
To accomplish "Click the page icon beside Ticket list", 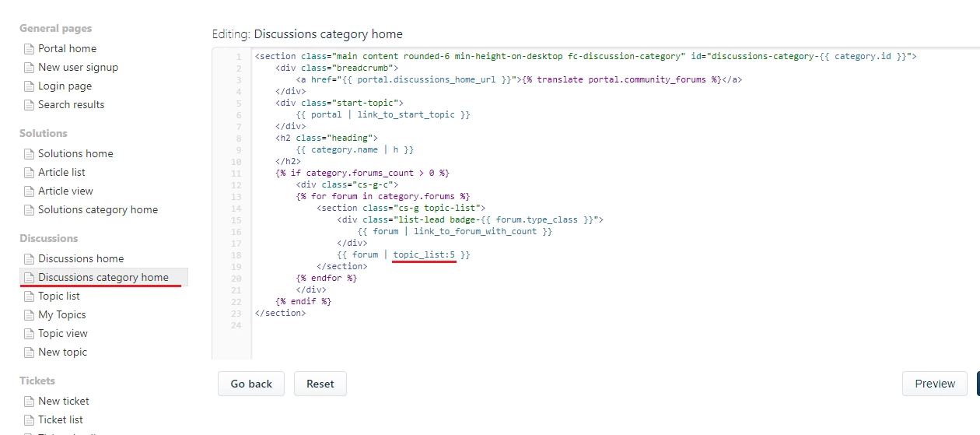I will point(30,420).
